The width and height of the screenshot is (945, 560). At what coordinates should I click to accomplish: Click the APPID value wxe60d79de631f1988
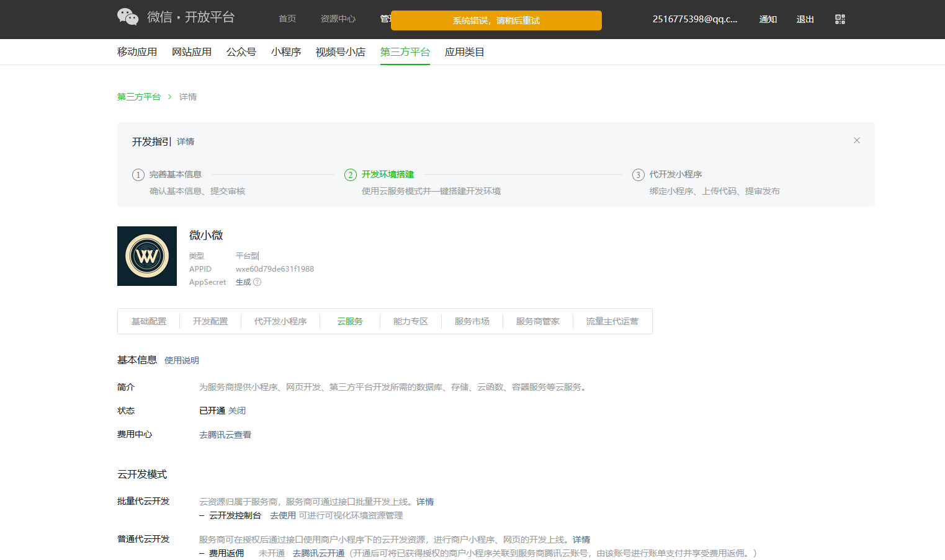coord(275,269)
